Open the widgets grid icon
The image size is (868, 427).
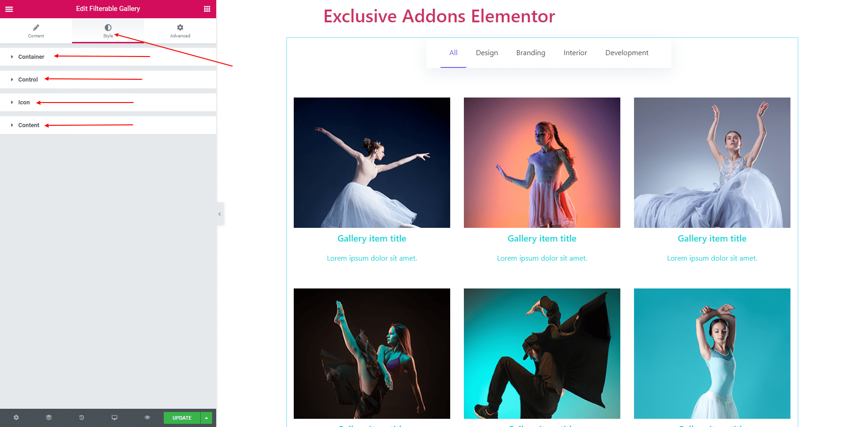click(x=207, y=9)
